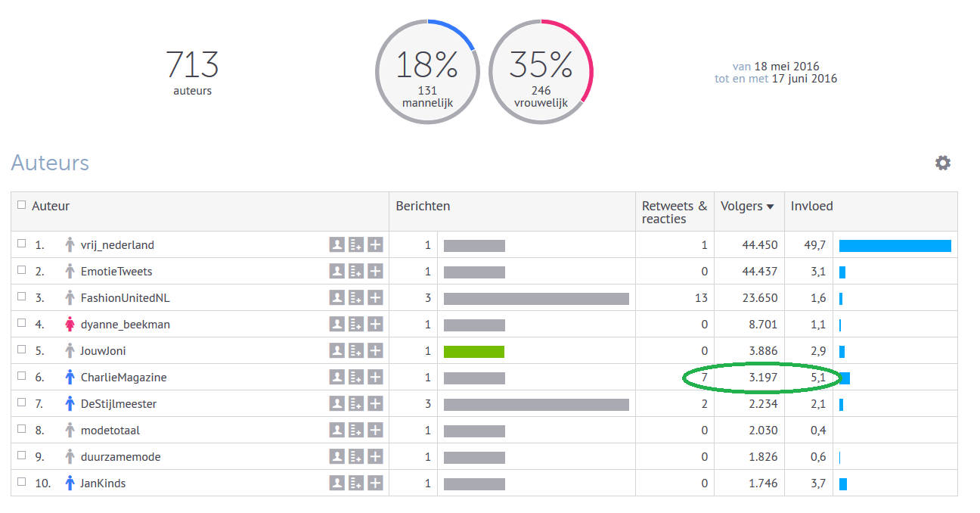980x513 pixels.
Task: Select the checkbox for modetotaal row
Action: tap(21, 430)
